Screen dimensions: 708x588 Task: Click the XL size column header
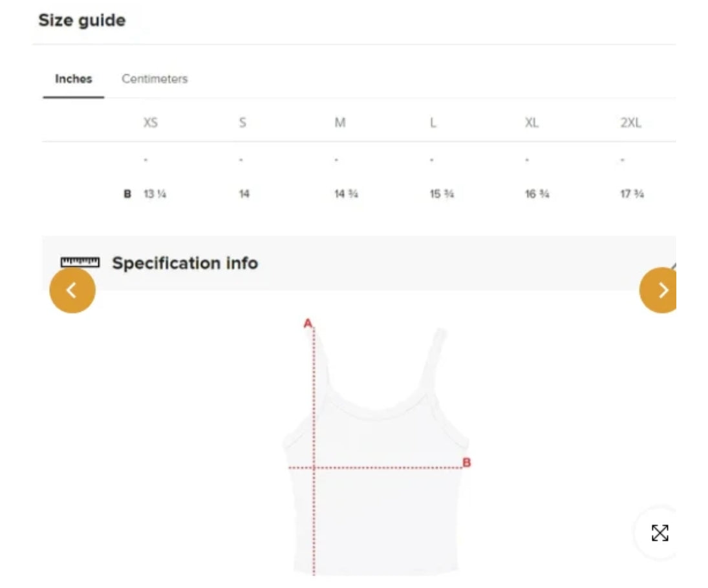pyautogui.click(x=531, y=123)
